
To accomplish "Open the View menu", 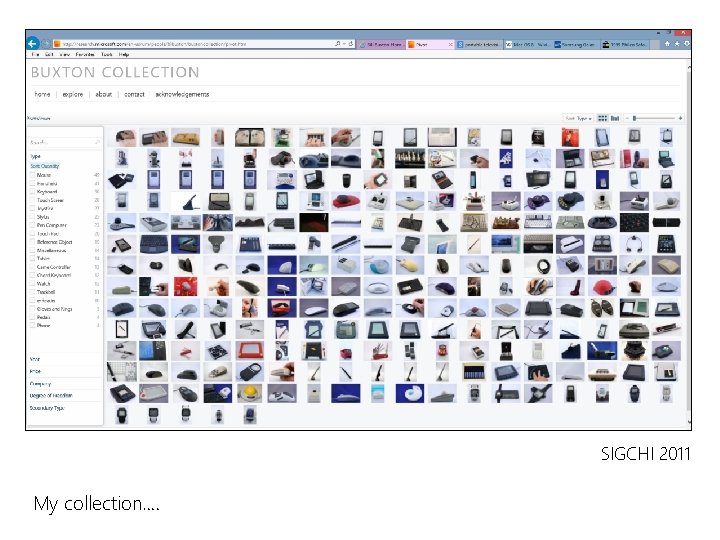I will 65,54.
